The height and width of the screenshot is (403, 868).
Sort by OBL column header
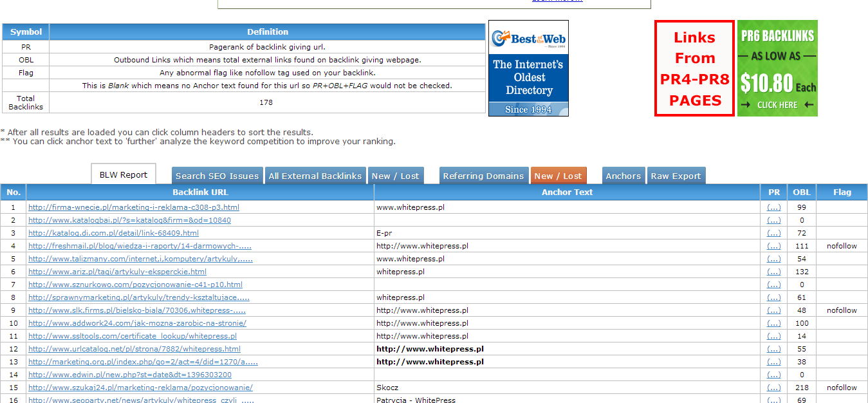click(x=802, y=192)
